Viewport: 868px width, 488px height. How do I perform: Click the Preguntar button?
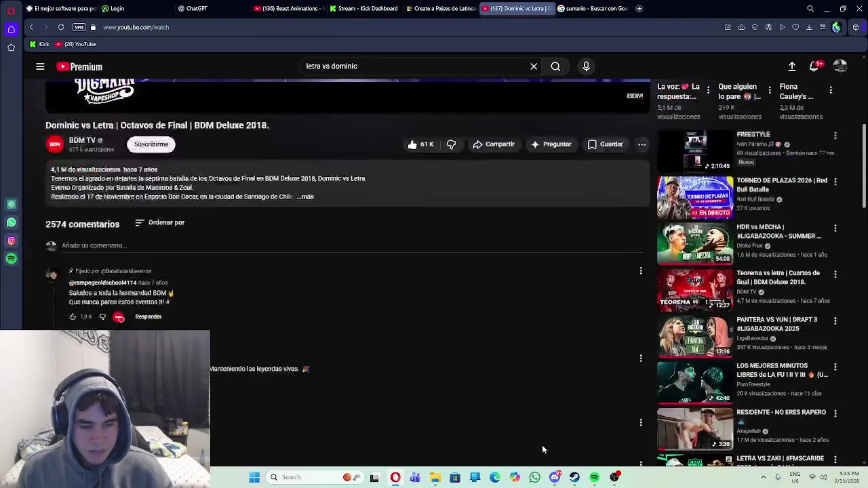pos(551,144)
